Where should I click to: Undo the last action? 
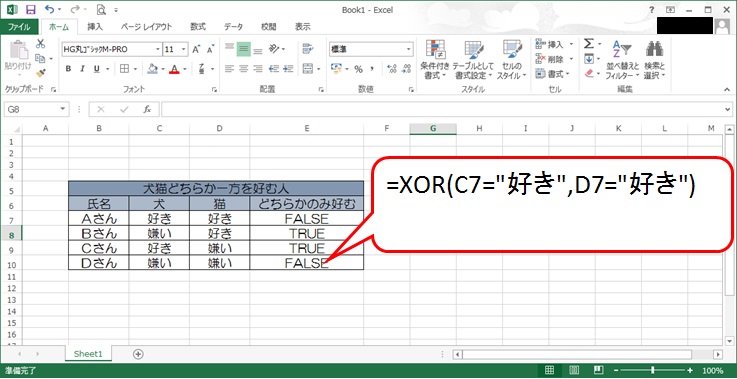pos(49,9)
